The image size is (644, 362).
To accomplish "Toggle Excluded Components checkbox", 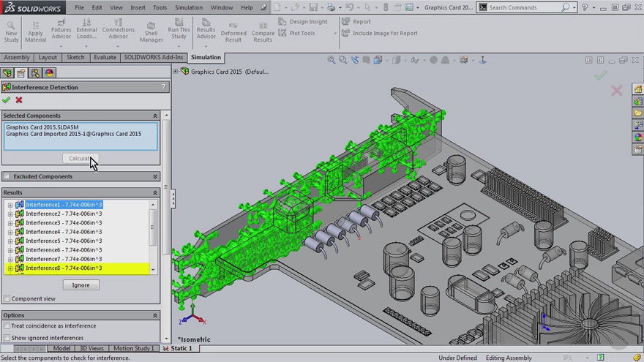I will tap(7, 176).
